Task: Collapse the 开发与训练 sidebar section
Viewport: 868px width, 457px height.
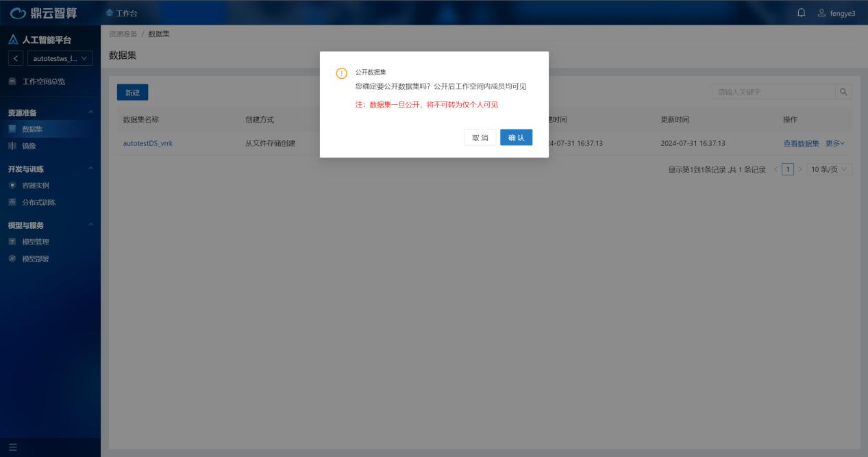Action: click(91, 169)
